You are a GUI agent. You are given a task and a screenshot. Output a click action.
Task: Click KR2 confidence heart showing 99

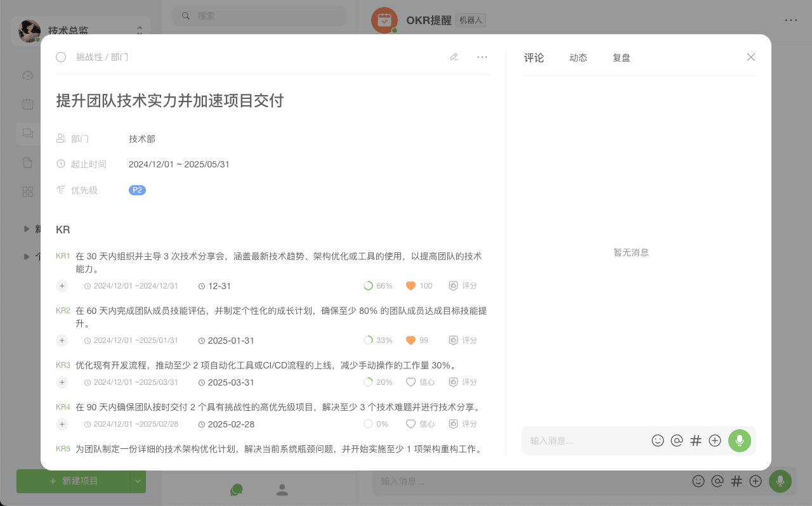[x=410, y=341]
